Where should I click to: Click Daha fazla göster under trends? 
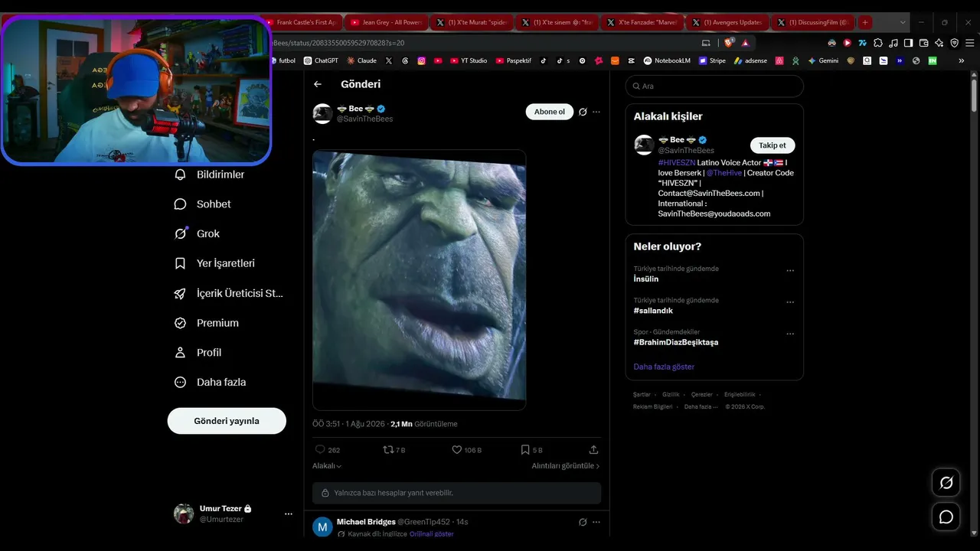point(664,367)
